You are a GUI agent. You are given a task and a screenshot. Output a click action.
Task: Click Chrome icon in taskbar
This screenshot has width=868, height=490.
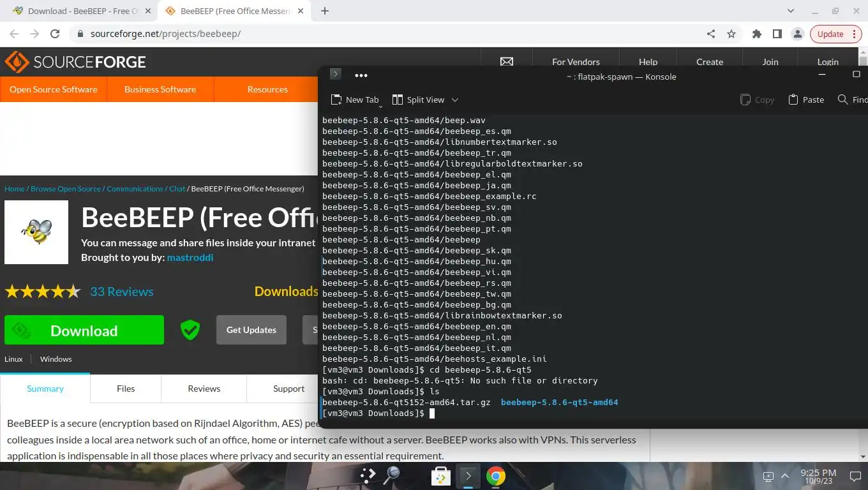click(x=495, y=476)
